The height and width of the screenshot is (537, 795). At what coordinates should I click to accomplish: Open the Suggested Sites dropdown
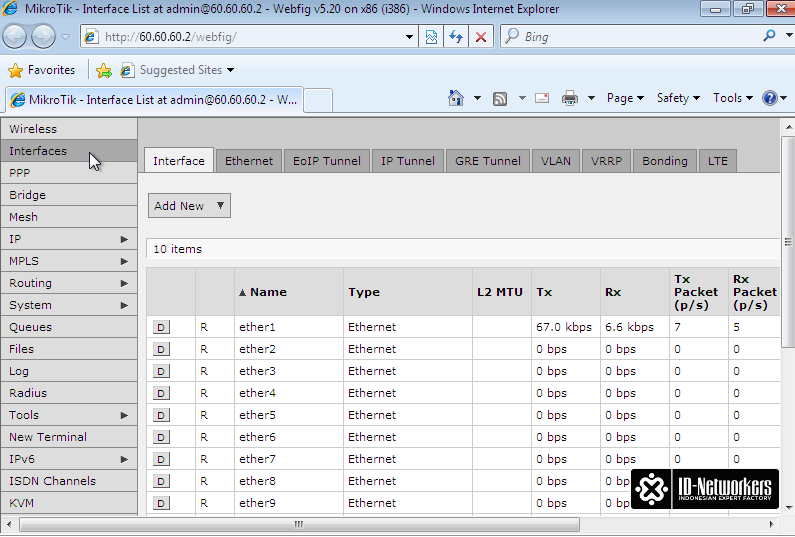pyautogui.click(x=230, y=70)
